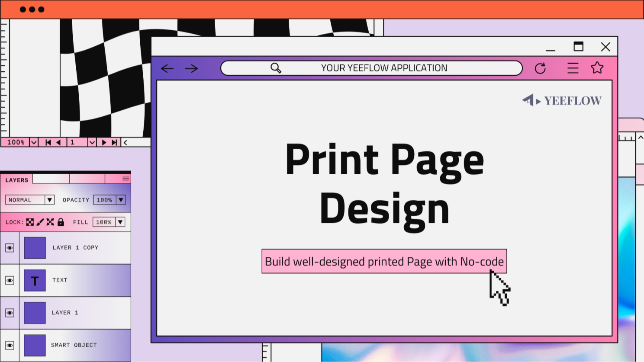The image size is (644, 362).
Task: Open the zoom 100% dropdown
Action: pyautogui.click(x=33, y=142)
